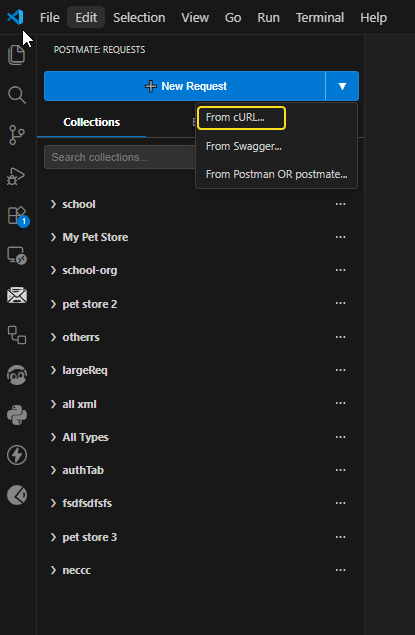Click the bottom round activity bar icon
This screenshot has width=415, height=635.
pos(17,495)
